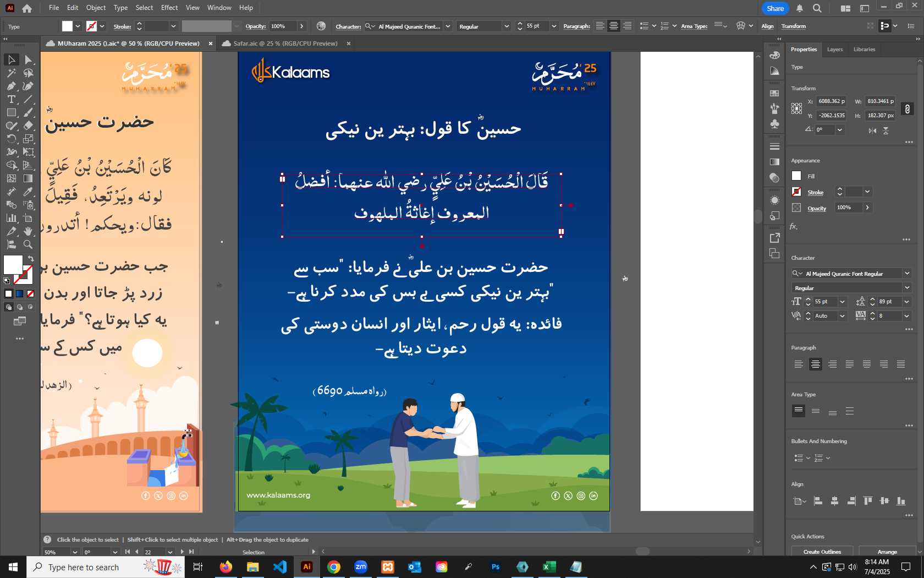The height and width of the screenshot is (578, 924).
Task: Click the Windows search box
Action: click(x=106, y=567)
